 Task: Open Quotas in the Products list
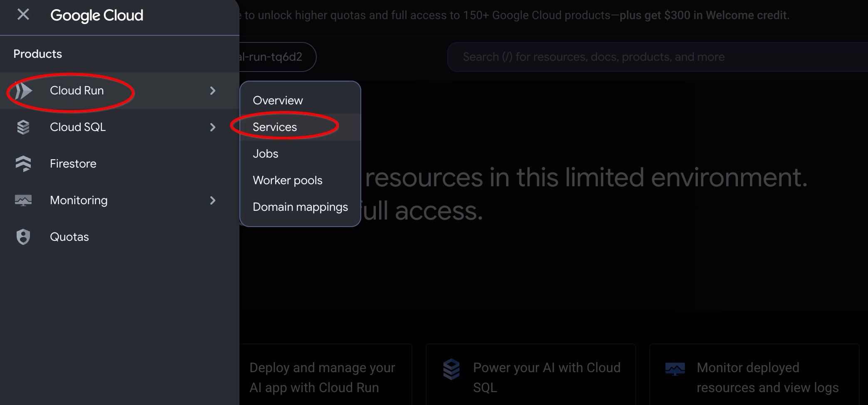click(x=120, y=237)
